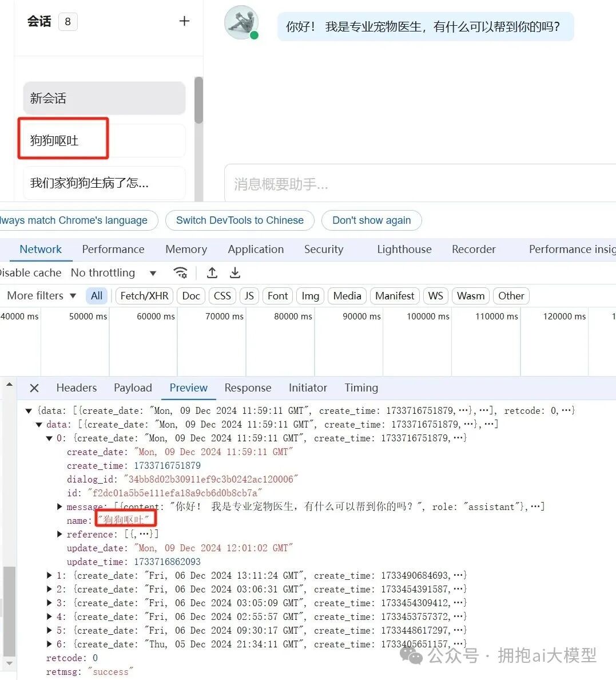This screenshot has height=680, width=616.
Task: Click the Switch DevTools to Chinese button
Action: (x=240, y=220)
